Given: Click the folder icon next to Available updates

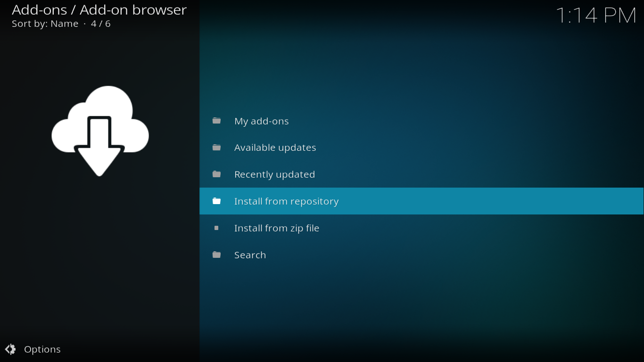Looking at the screenshot, I should click(x=216, y=148).
